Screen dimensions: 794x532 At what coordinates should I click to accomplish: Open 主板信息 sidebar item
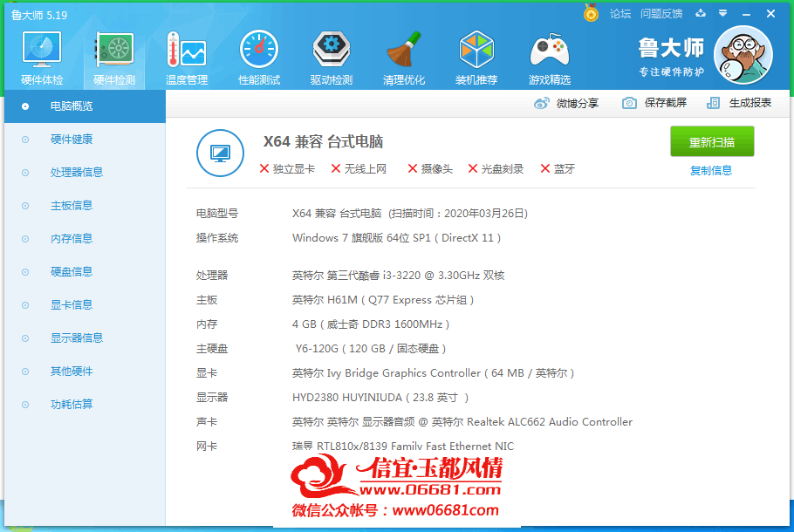(86, 206)
